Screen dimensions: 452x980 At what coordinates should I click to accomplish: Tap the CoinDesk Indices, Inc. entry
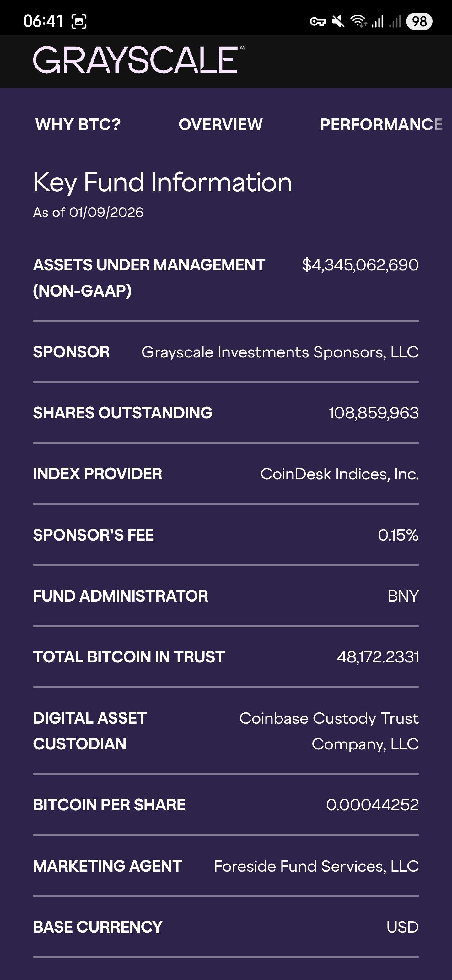(x=339, y=474)
